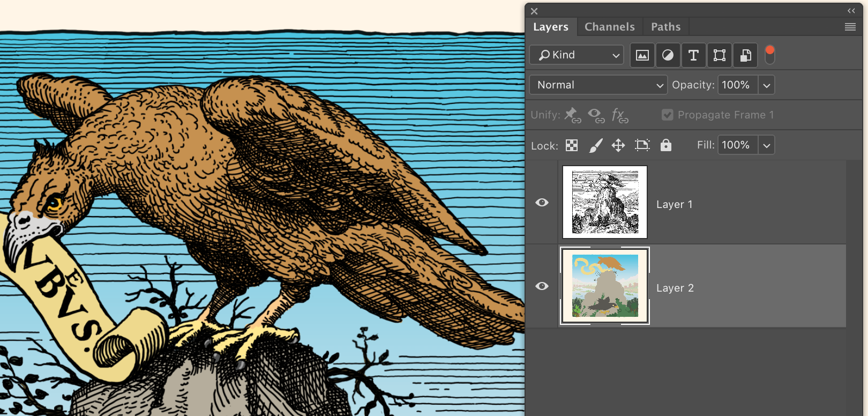Lock transparent pixels with checkerboard icon
Screen dimensions: 868x416
(x=572, y=145)
